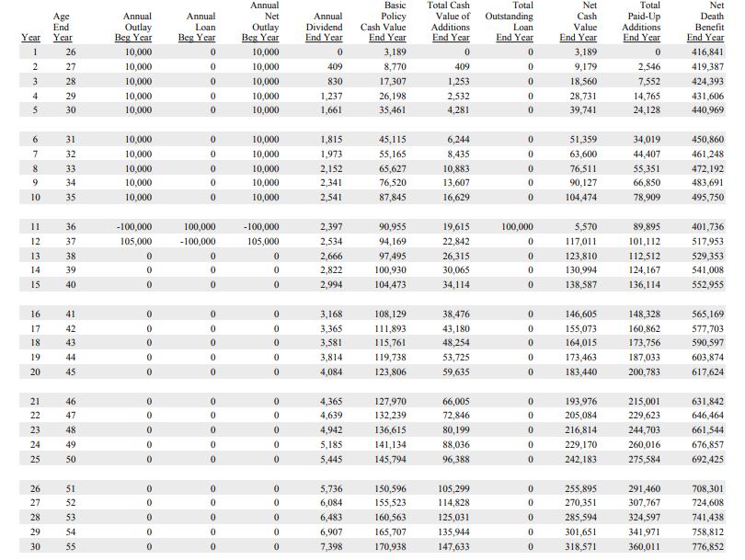
Task: Click the 'Net Death Benefit End Year' header
Action: pos(705,21)
